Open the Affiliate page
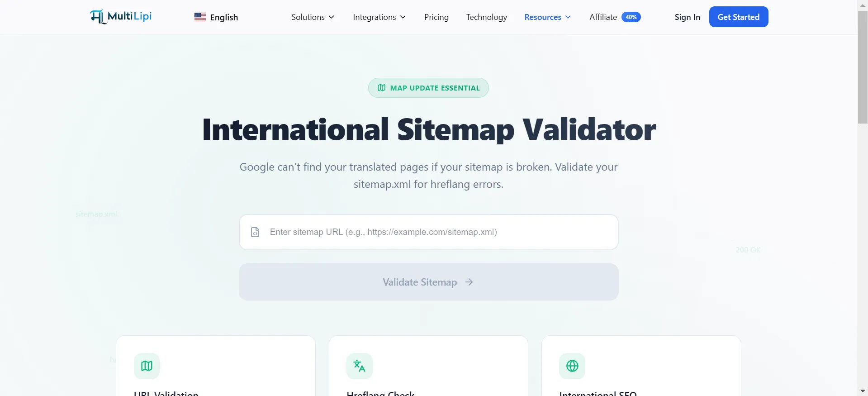Viewport: 868px width, 396px height. tap(603, 17)
